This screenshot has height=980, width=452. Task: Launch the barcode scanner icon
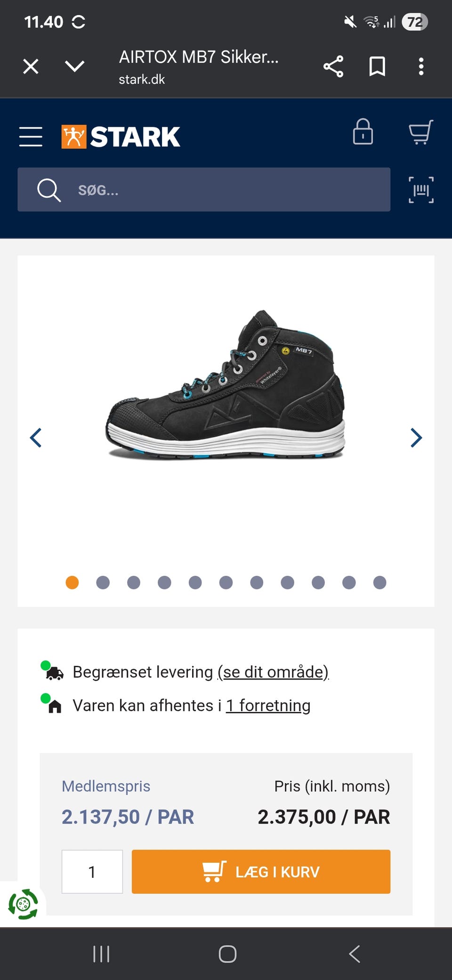(421, 190)
